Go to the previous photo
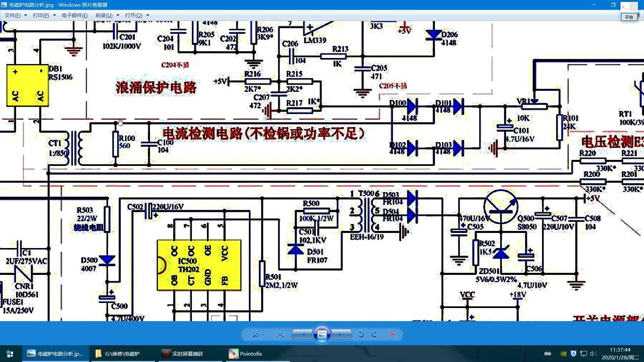This screenshot has width=644, height=362. [302, 334]
